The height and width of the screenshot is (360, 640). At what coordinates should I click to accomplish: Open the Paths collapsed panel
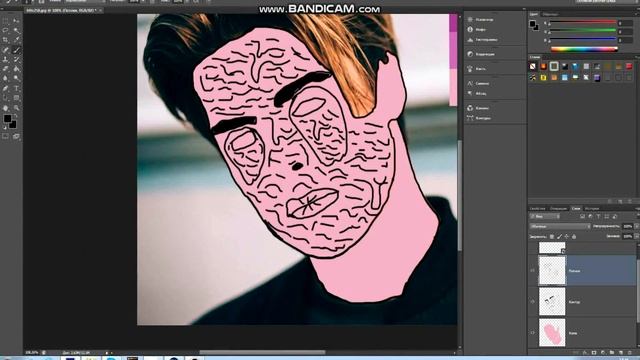pos(479,118)
